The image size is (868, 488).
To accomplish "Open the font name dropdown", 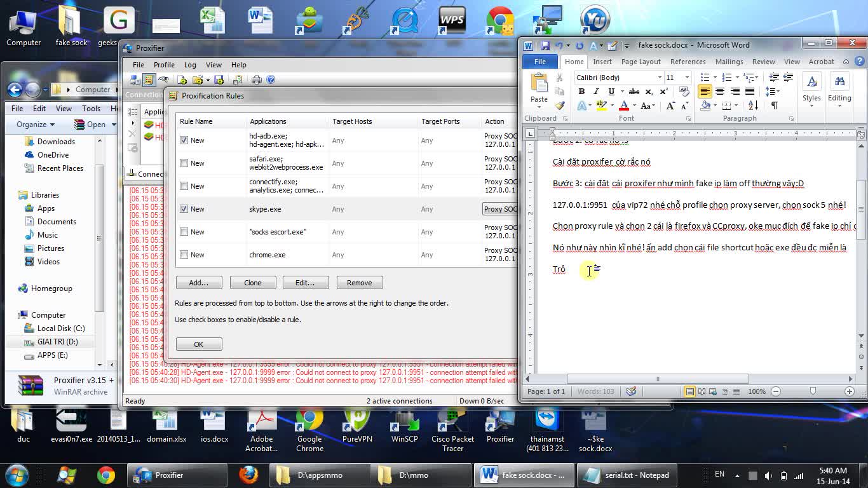I will tap(659, 77).
